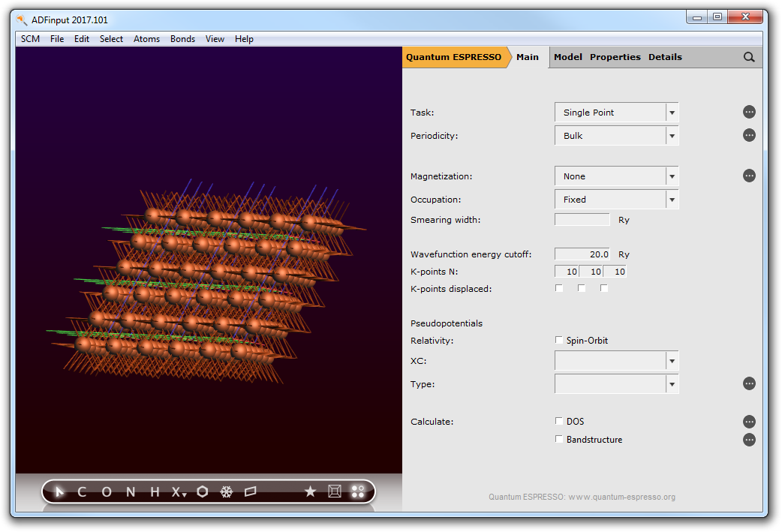Screen dimensions: 782x532
Task: Select the ring structure tool
Action: (203, 492)
